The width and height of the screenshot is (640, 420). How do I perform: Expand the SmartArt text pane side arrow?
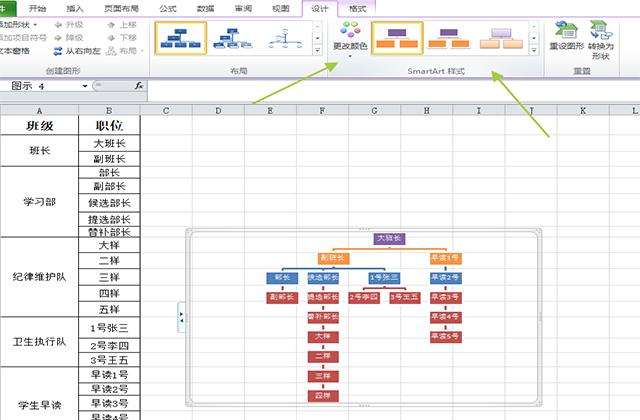coord(182,317)
